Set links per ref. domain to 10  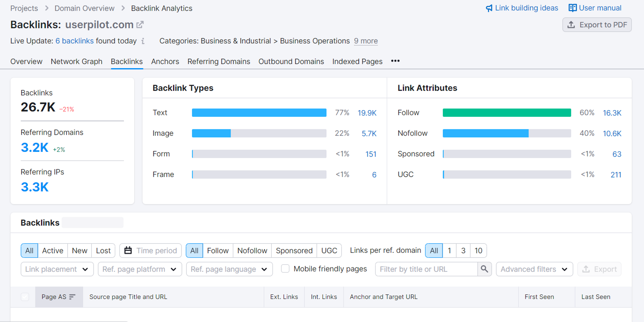478,251
